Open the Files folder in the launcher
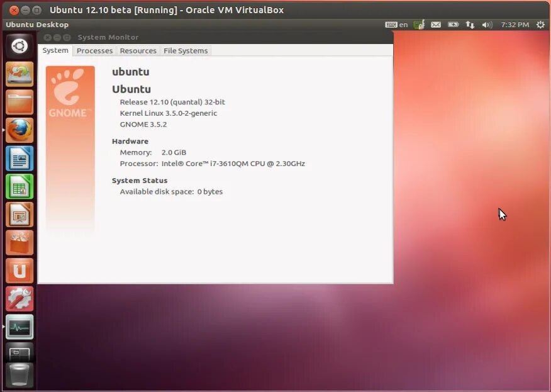 pos(19,102)
